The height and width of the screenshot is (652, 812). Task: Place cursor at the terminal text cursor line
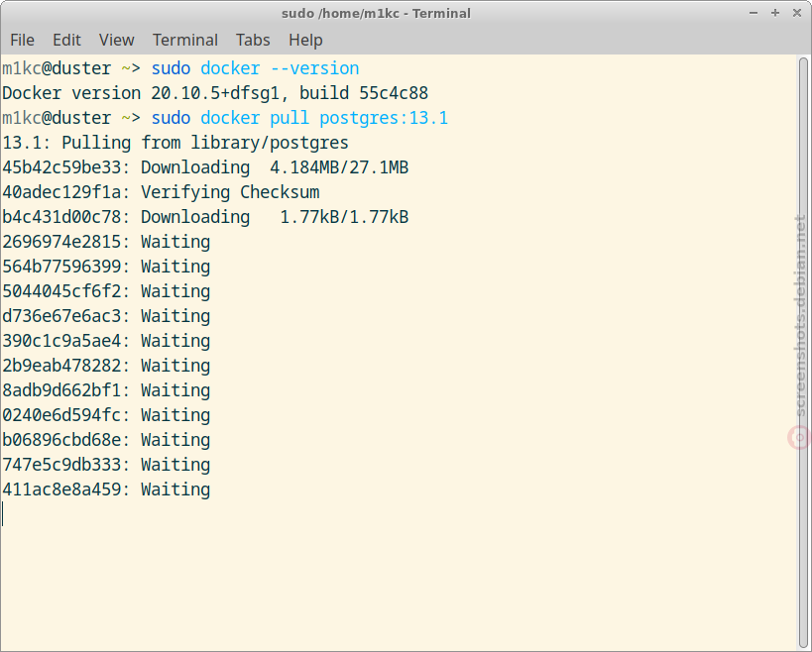click(3, 514)
